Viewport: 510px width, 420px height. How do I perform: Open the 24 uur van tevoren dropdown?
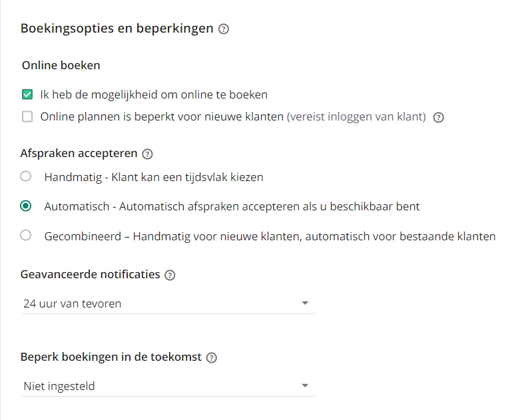(x=168, y=304)
